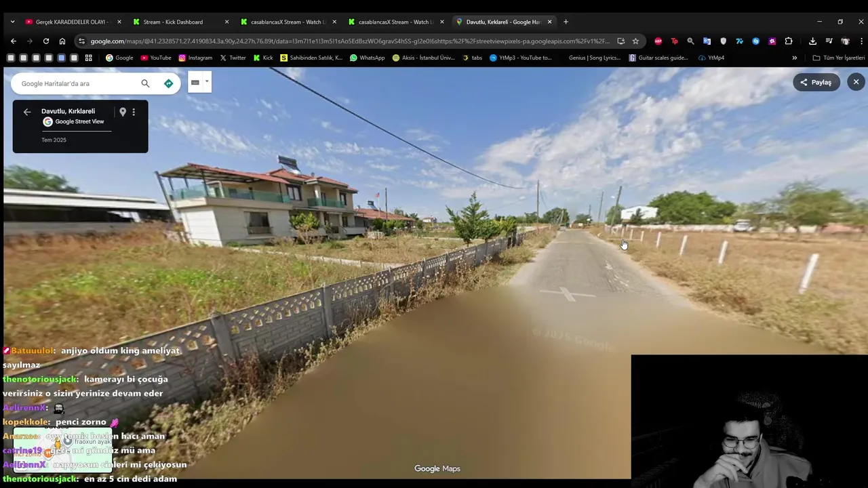868x488 pixels.
Task: Bookmark this page with the star
Action: [635, 41]
